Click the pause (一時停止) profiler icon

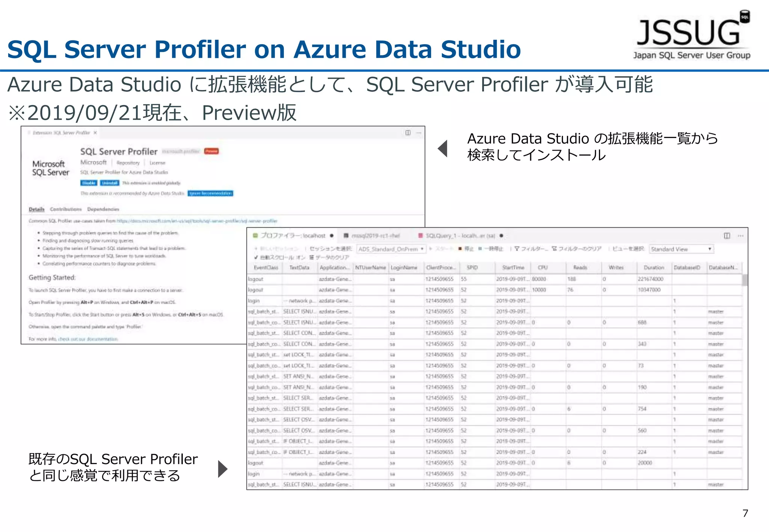(480, 249)
